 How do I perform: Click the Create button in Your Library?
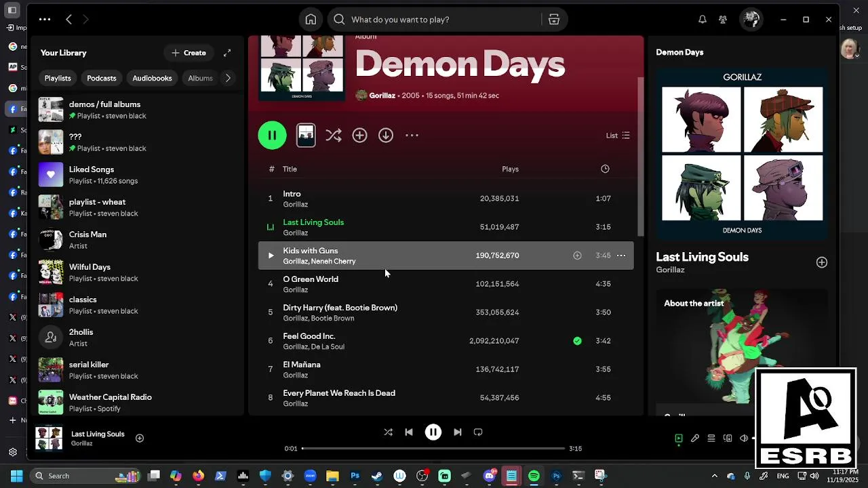(x=189, y=53)
